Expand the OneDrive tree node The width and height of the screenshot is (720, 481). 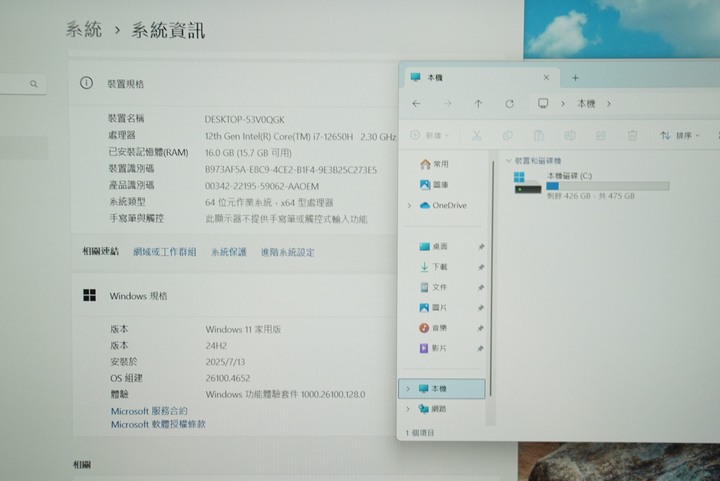coord(409,205)
